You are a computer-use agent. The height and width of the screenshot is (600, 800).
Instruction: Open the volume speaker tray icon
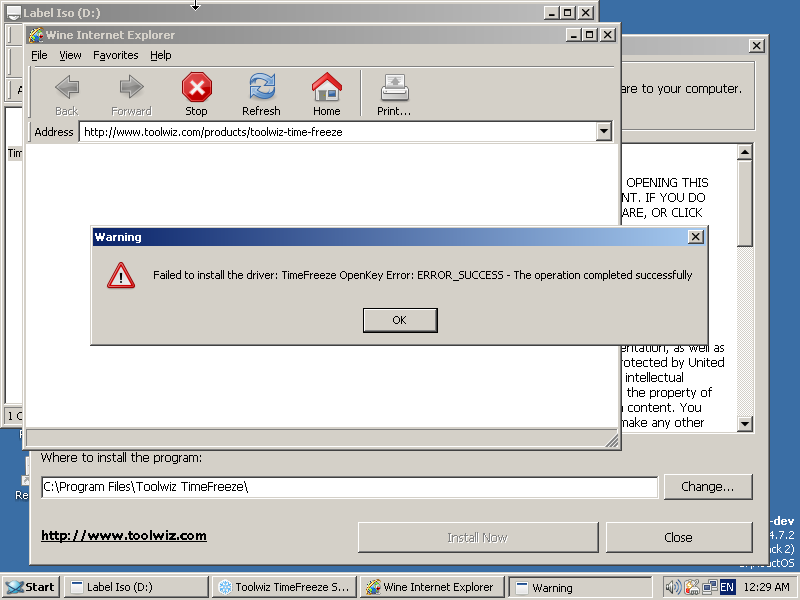point(673,587)
